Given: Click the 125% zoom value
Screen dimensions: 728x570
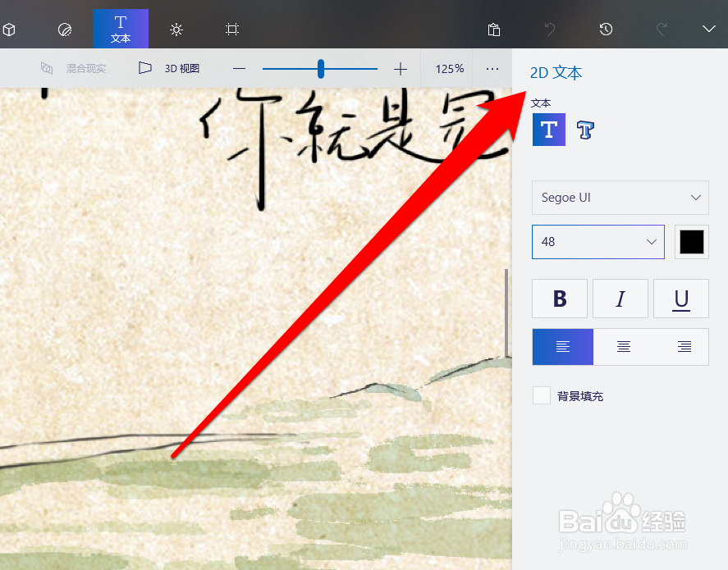Looking at the screenshot, I should pyautogui.click(x=450, y=69).
